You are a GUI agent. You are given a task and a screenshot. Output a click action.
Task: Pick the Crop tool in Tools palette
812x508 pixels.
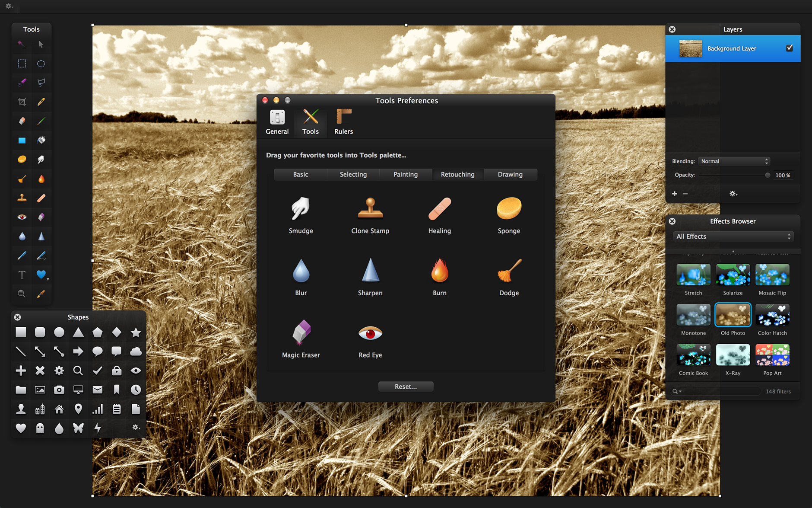tap(22, 102)
